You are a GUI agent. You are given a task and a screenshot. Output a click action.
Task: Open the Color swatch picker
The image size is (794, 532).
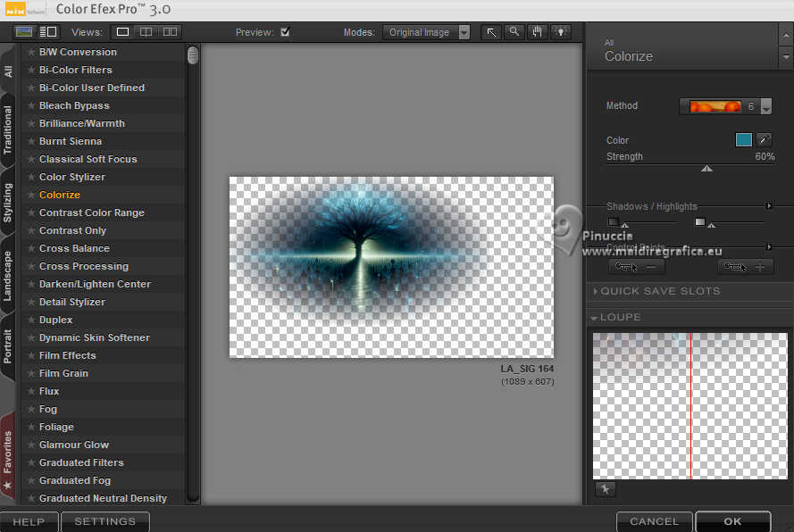[x=743, y=140]
